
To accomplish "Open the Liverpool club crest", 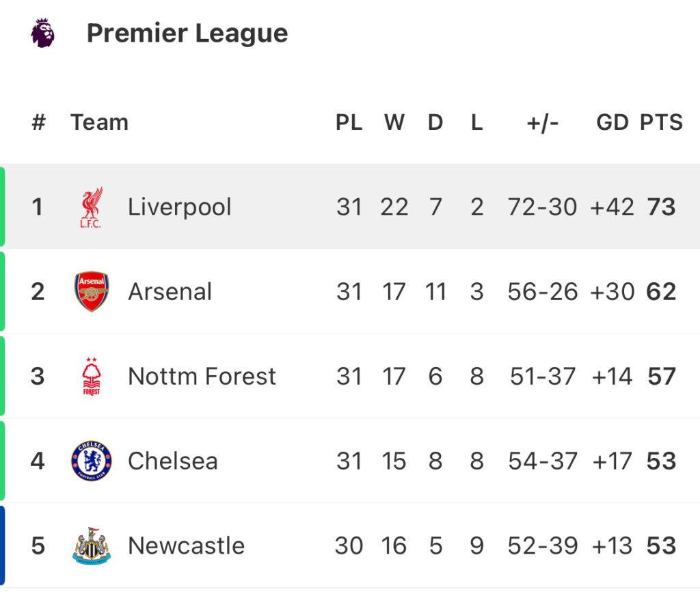I will pyautogui.click(x=92, y=207).
